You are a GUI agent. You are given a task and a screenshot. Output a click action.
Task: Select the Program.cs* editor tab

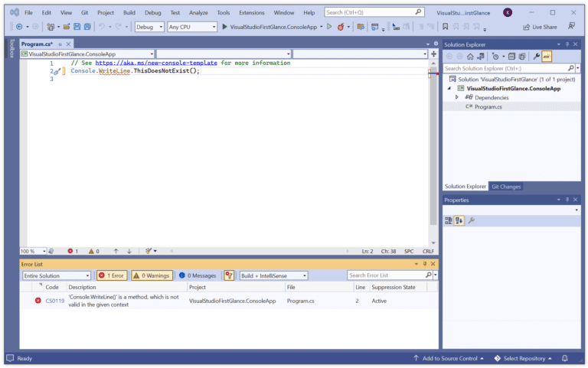pos(37,44)
